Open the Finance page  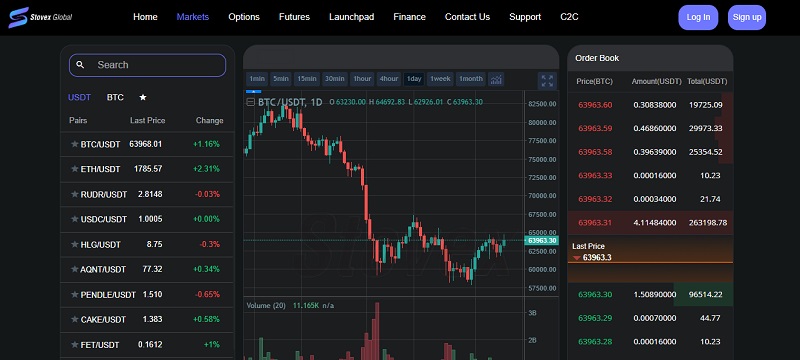[409, 17]
